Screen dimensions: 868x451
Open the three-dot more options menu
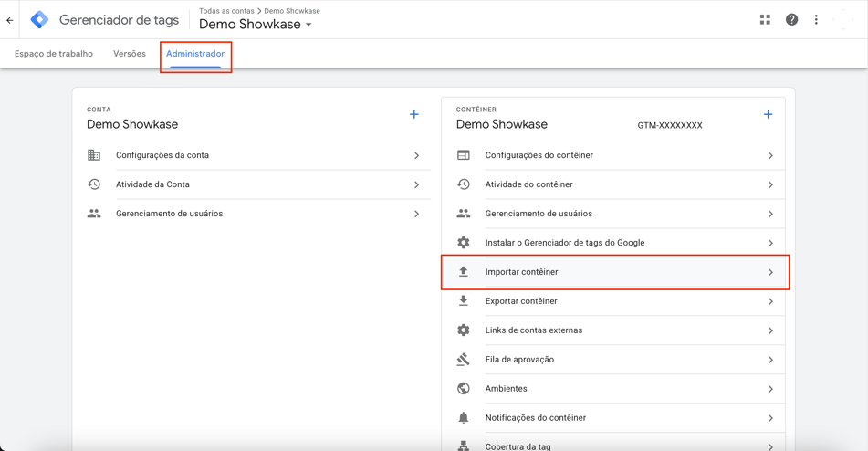(x=816, y=19)
